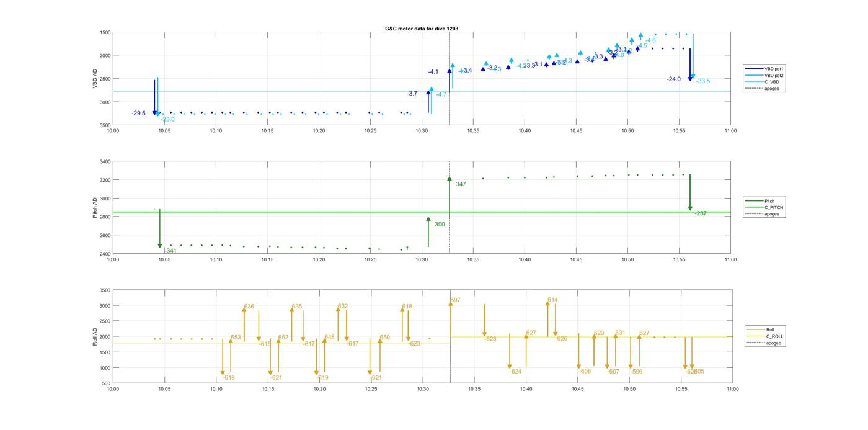Click the '10:30' tick on the Roll time axis
This screenshot has width=868, height=430.
423,389
